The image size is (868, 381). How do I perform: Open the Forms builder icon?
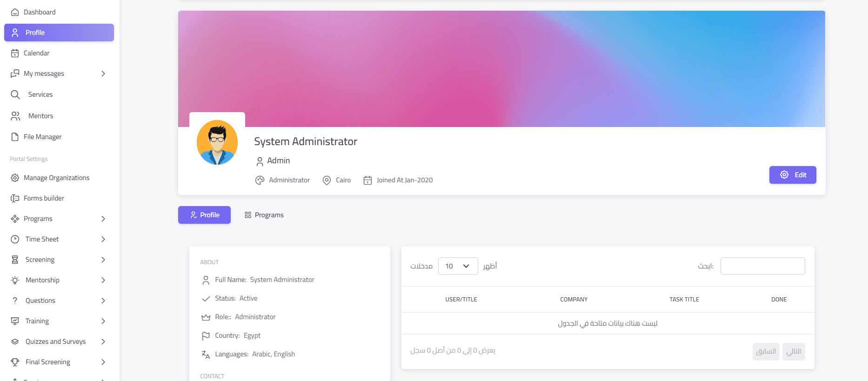coord(15,198)
